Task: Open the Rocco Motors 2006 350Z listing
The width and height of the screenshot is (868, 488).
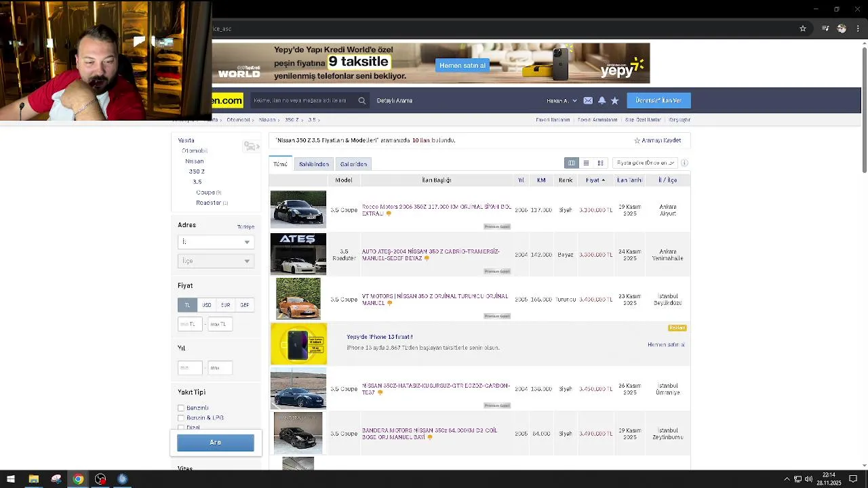Action: coord(436,210)
